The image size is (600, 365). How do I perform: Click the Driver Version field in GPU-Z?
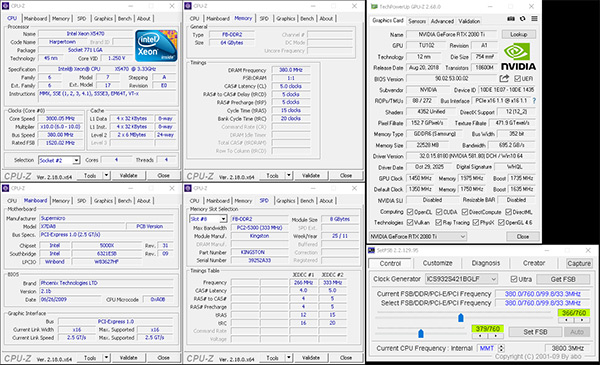471,156
